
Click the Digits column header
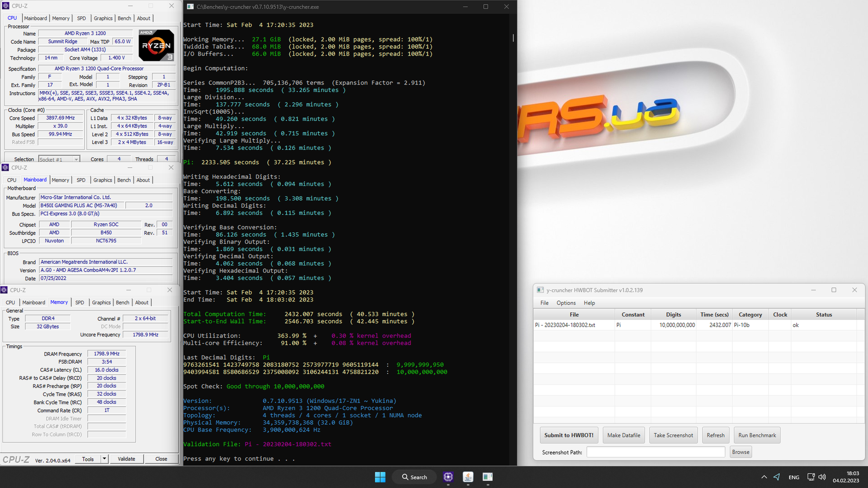pos(673,314)
